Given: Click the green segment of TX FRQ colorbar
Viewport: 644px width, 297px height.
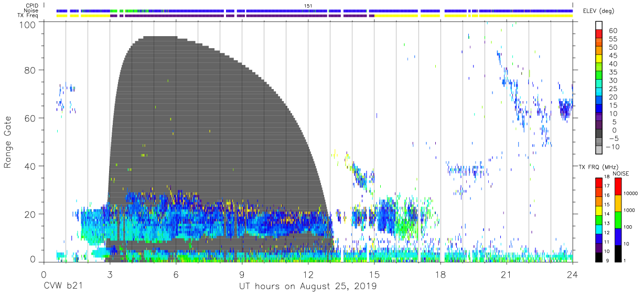Looking at the screenshot, I should coord(599,220).
